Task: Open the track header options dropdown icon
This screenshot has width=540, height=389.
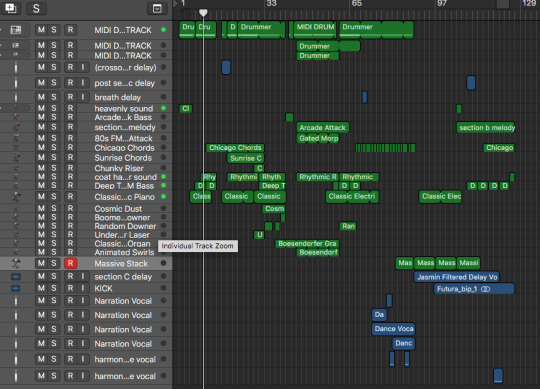Action: tap(157, 8)
